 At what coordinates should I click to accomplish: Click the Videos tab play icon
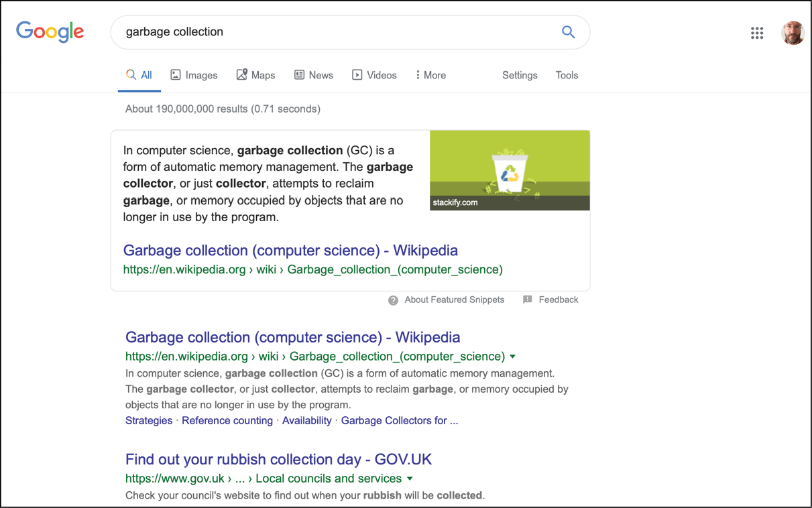[x=357, y=75]
